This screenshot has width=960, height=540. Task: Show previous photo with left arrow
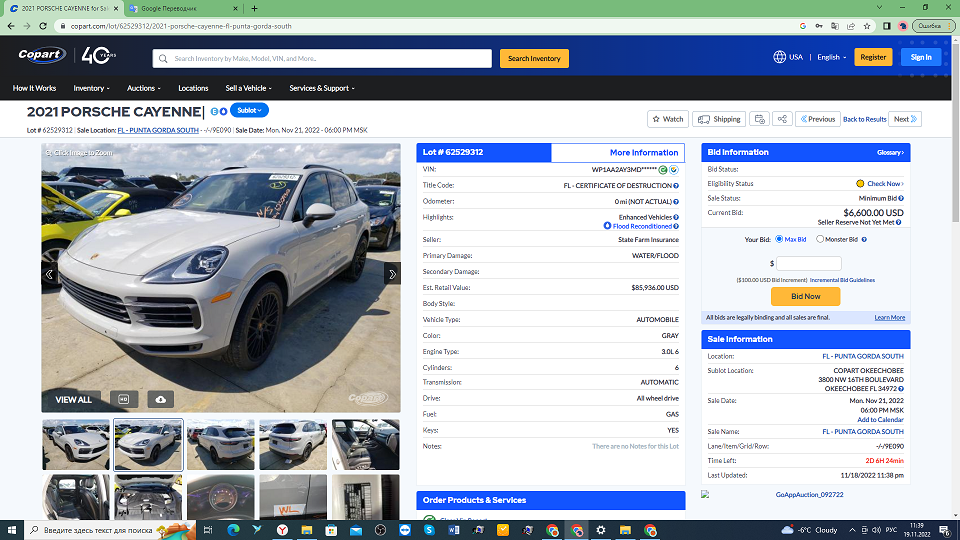(50, 274)
